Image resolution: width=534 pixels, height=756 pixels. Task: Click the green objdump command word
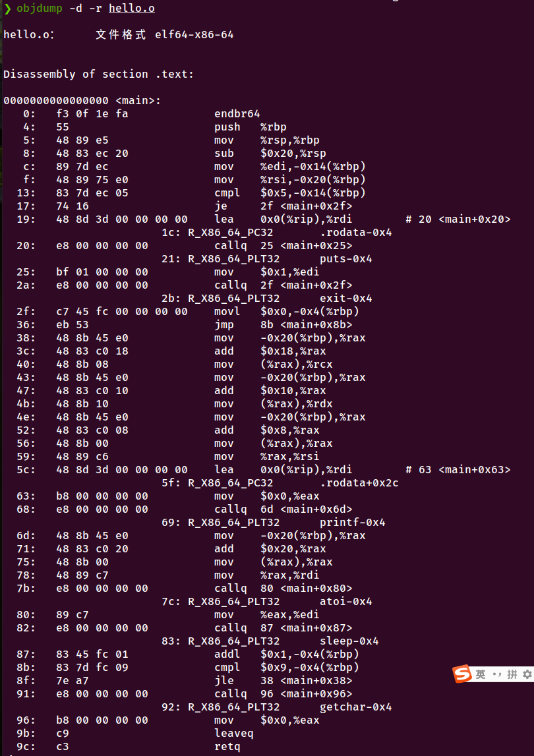[39, 9]
